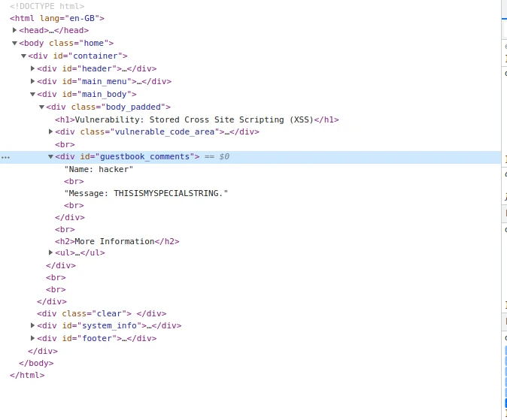Click the three-dots actions icon beside guestbook_comments
The width and height of the screenshot is (507, 420).
click(x=6, y=157)
